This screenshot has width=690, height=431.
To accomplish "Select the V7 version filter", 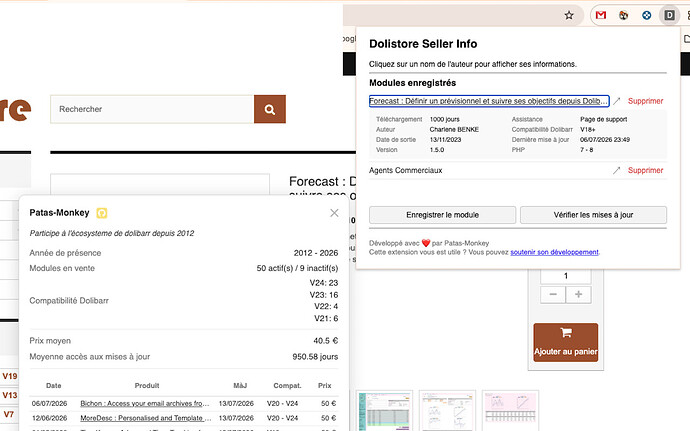I will click(9, 414).
